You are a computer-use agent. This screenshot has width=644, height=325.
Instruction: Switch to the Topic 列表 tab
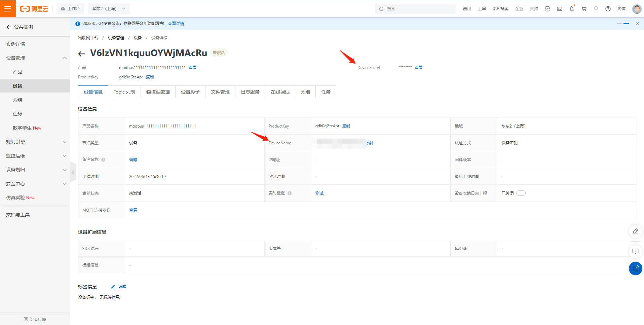click(124, 92)
